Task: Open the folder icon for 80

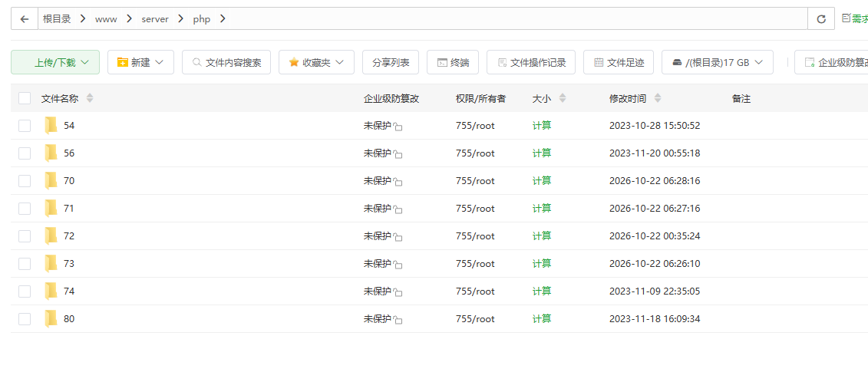Action: (x=51, y=319)
